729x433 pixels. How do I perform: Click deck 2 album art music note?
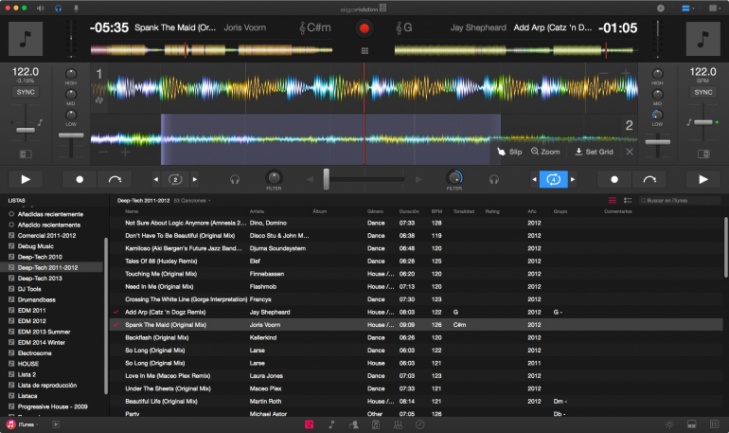pyautogui.click(x=703, y=39)
